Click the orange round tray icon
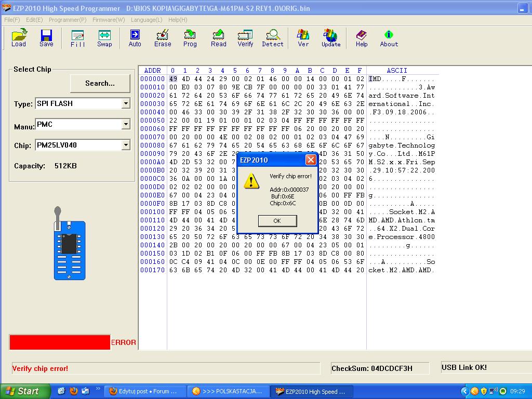The height and width of the screenshot is (399, 532). 475,391
